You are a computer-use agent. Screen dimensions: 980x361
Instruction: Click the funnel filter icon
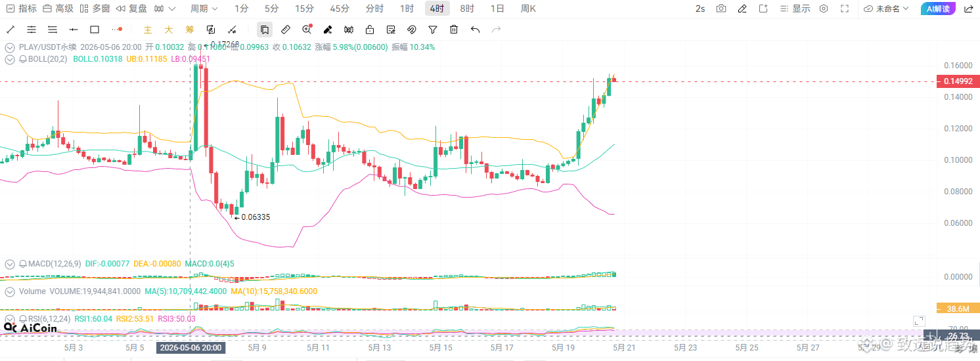(433, 30)
